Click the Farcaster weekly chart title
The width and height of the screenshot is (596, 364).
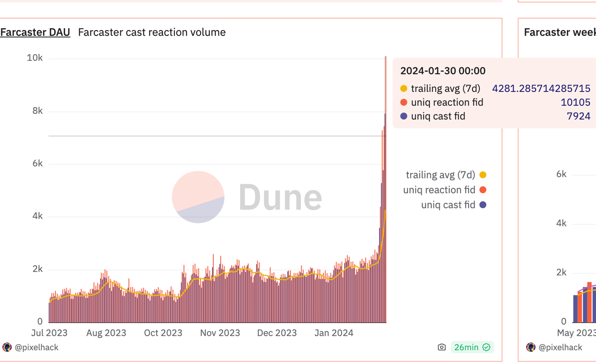560,32
